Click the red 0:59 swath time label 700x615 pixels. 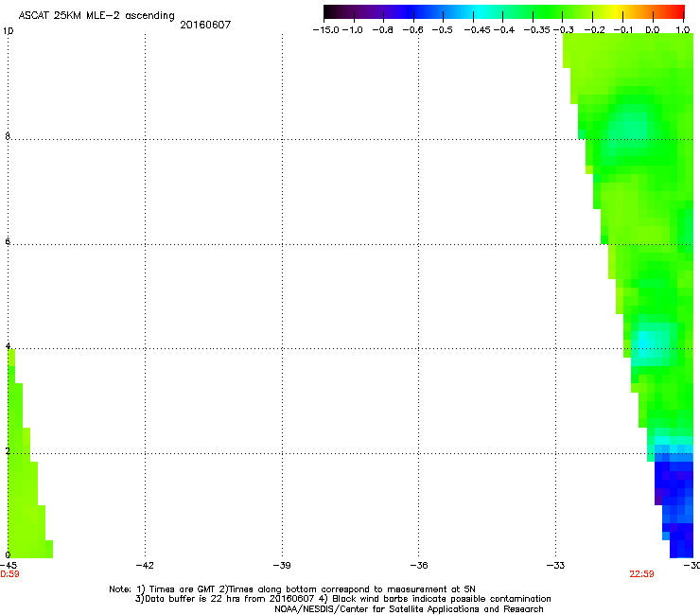tap(9, 574)
